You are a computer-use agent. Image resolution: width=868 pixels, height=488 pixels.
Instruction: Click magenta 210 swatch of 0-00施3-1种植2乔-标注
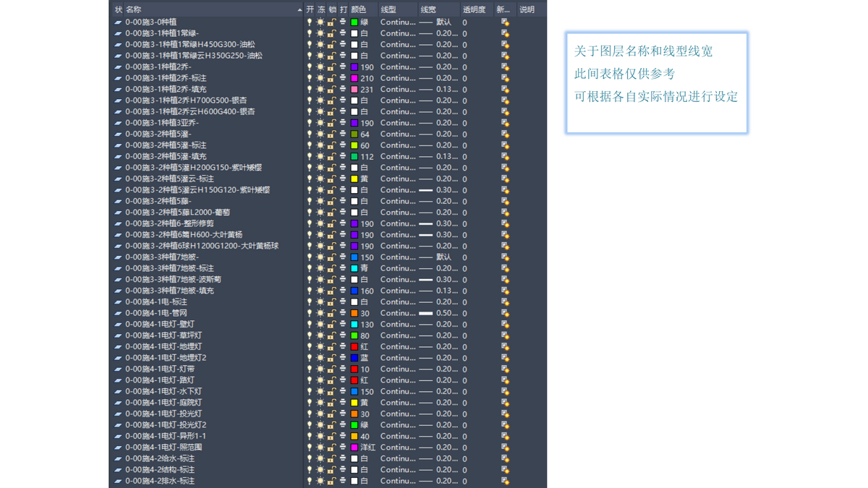tap(354, 78)
